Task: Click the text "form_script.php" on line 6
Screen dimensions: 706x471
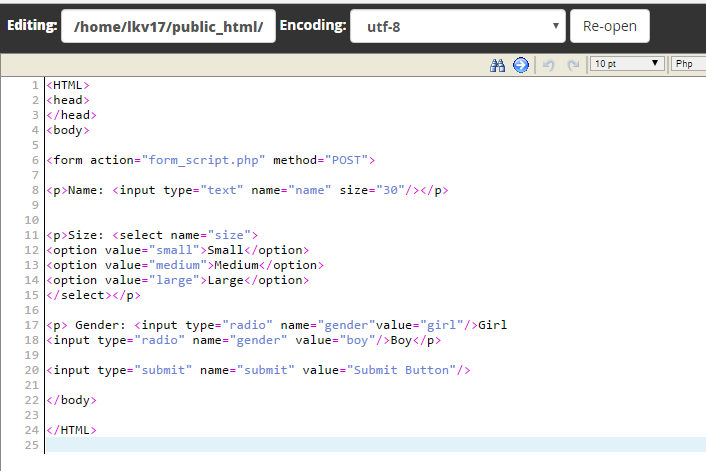Action: [x=204, y=160]
